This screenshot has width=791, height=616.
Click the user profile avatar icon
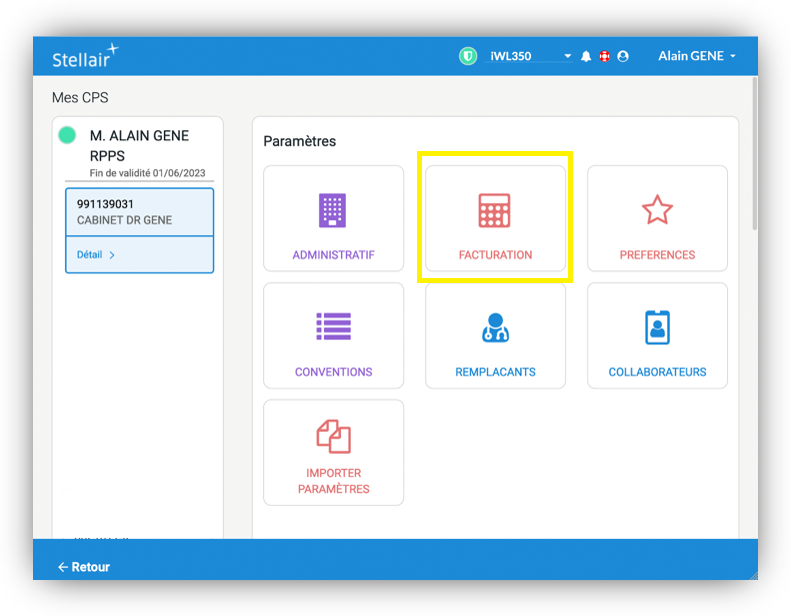623,57
